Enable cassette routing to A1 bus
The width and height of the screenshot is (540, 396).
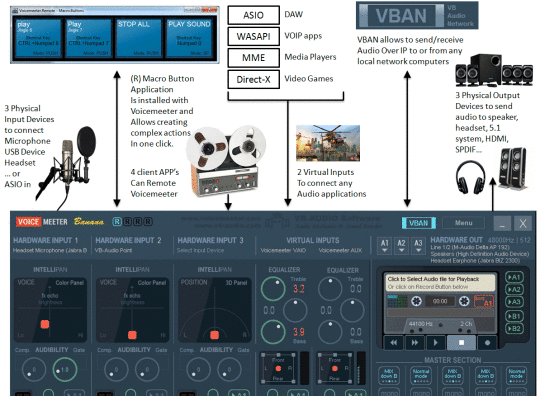[x=514, y=277]
